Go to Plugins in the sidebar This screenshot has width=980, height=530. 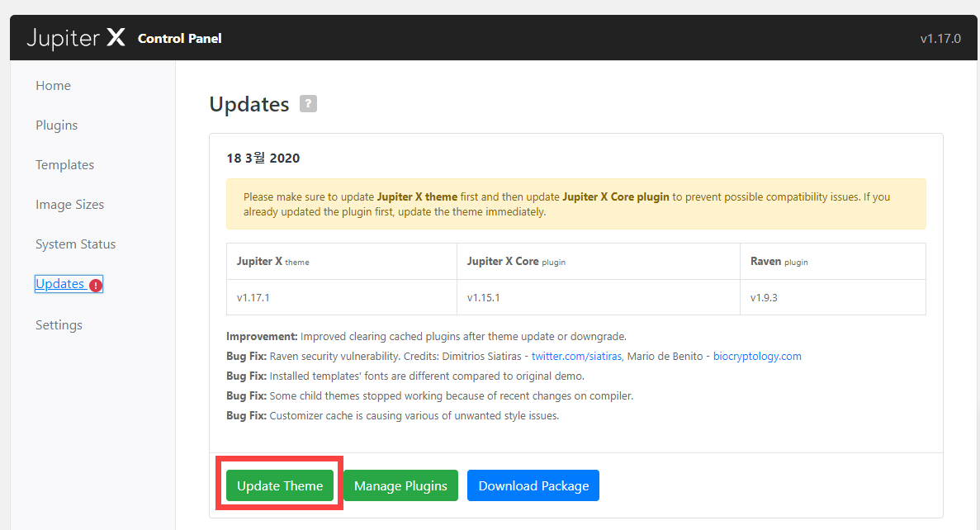coord(56,125)
